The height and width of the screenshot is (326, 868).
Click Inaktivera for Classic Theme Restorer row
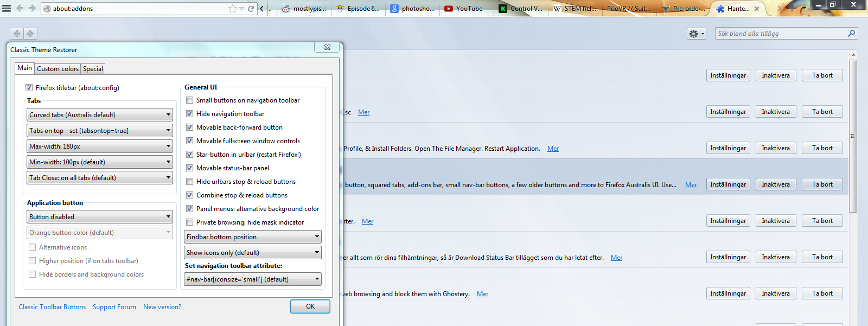776,184
